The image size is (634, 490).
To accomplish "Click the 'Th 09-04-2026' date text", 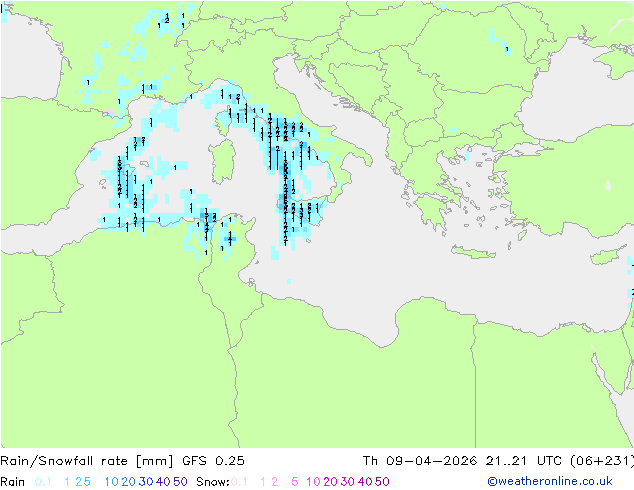I will point(420,461).
